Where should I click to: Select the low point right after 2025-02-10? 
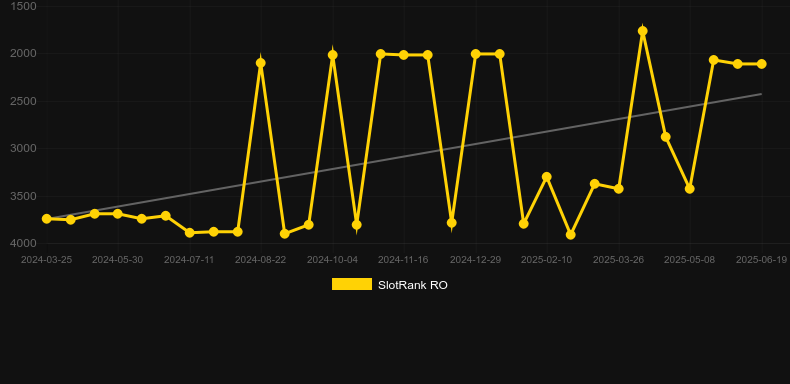click(x=571, y=235)
